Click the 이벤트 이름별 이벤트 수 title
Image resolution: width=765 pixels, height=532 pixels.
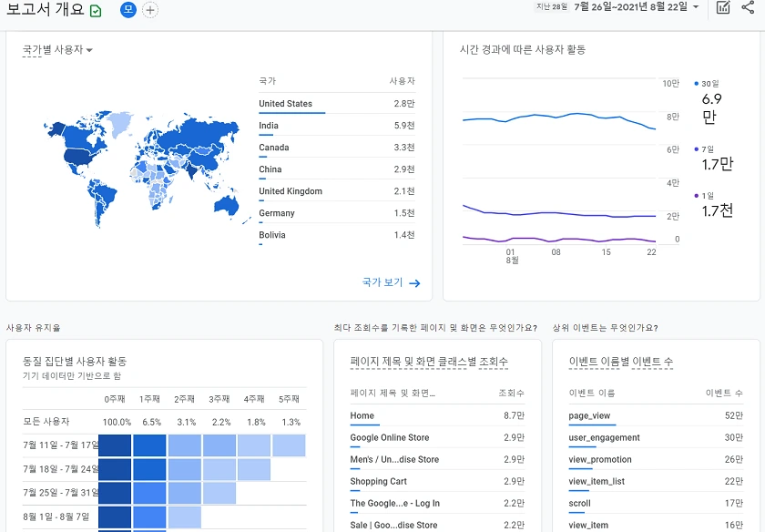[x=620, y=362]
